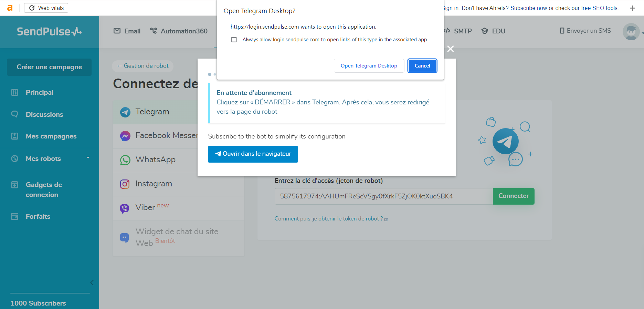Click Créer une campagne button
Screen dimensions: 644x309
click(x=49, y=67)
